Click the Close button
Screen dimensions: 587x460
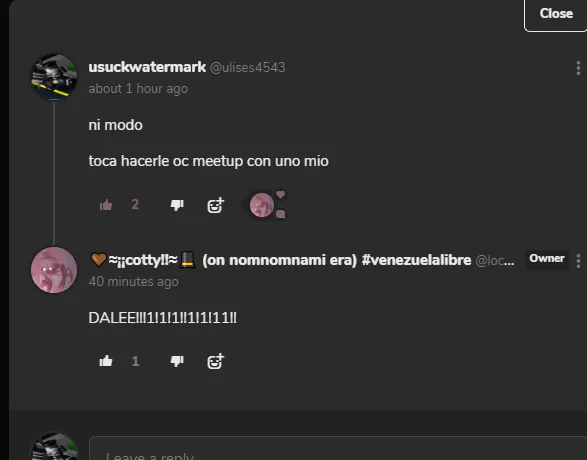(556, 14)
